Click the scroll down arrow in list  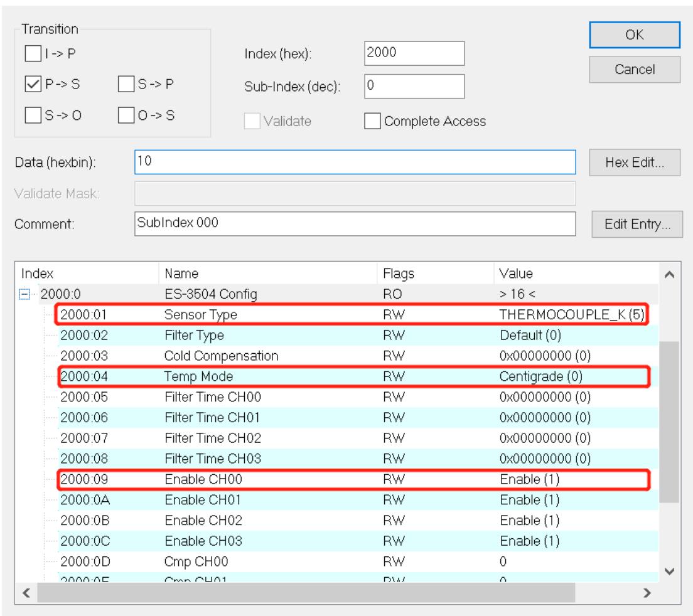click(669, 571)
